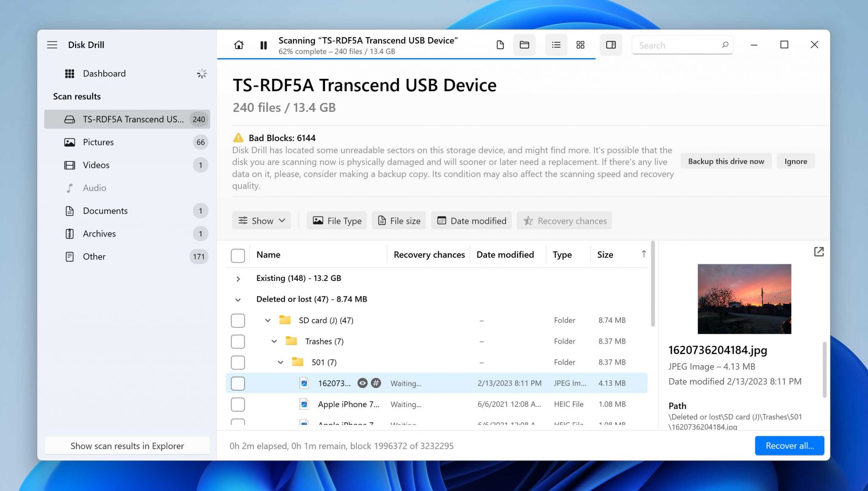Open the hamburger menu beside Disk Drill

tap(52, 45)
